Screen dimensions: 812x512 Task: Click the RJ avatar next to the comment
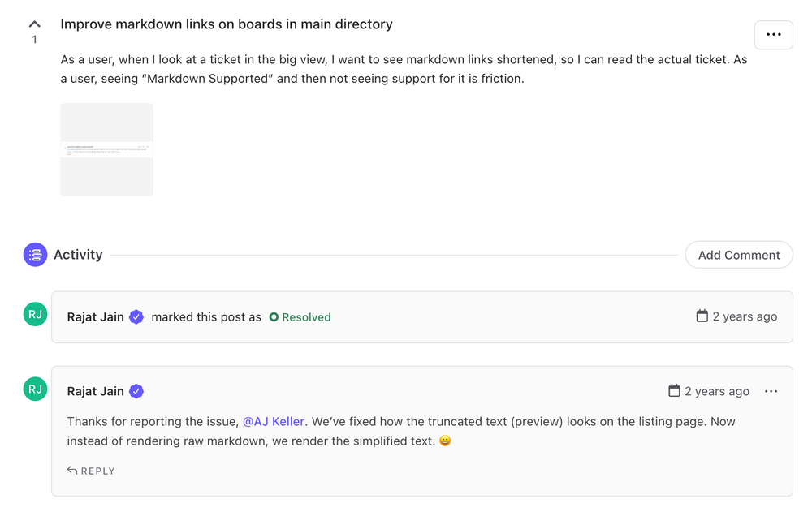(x=35, y=389)
